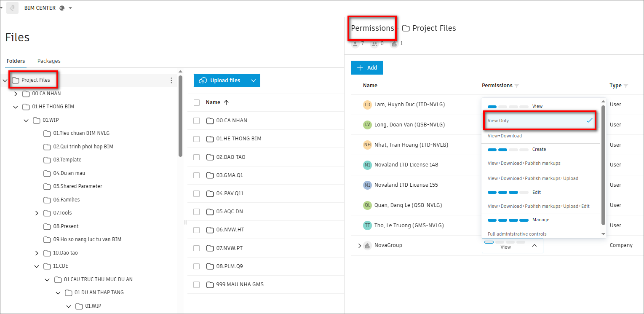Image resolution: width=644 pixels, height=314 pixels.
Task: Expand the NovaGroup company row
Action: (359, 246)
